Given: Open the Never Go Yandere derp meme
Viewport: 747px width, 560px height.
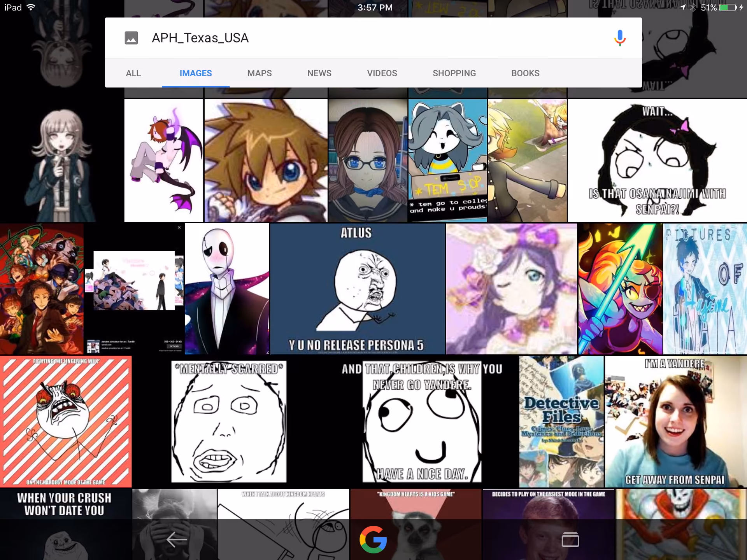Looking at the screenshot, I should [422, 422].
